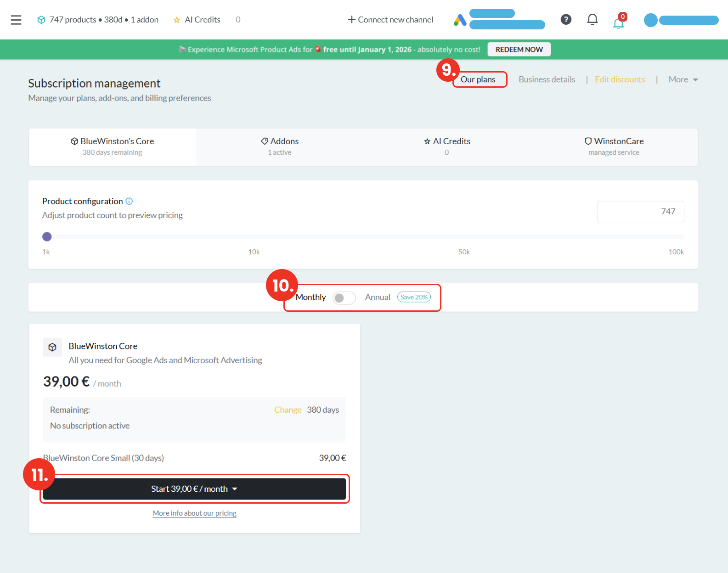
Task: Click the Product configuration info icon
Action: click(x=129, y=201)
